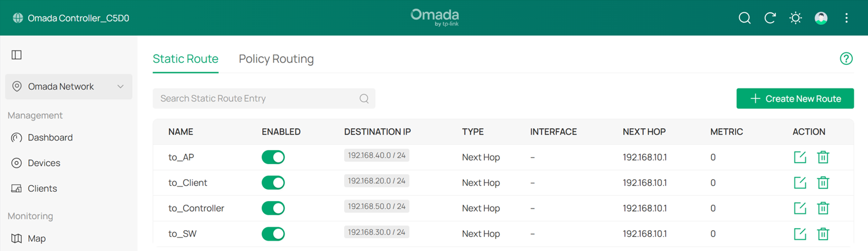
Task: Delete the to_SW route entry
Action: (x=823, y=234)
